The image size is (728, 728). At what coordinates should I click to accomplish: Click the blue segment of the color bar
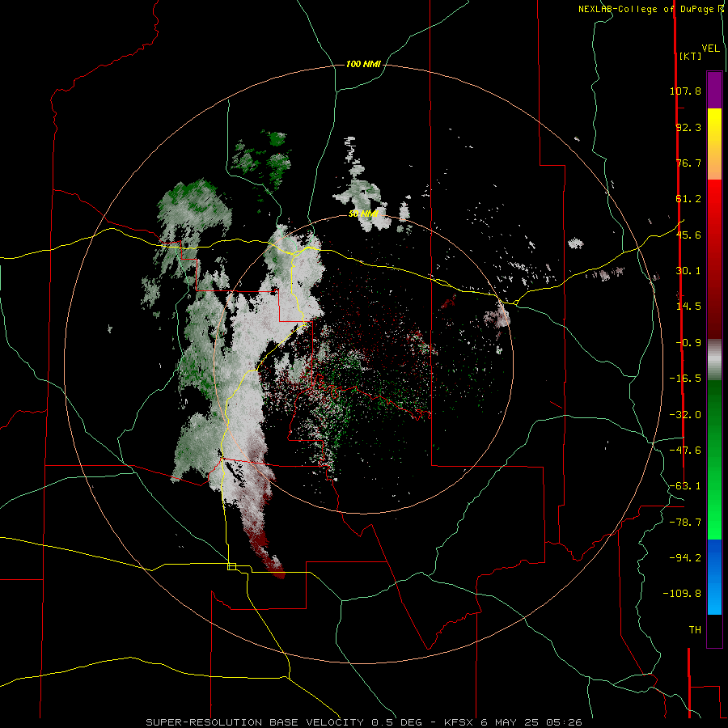click(714, 577)
